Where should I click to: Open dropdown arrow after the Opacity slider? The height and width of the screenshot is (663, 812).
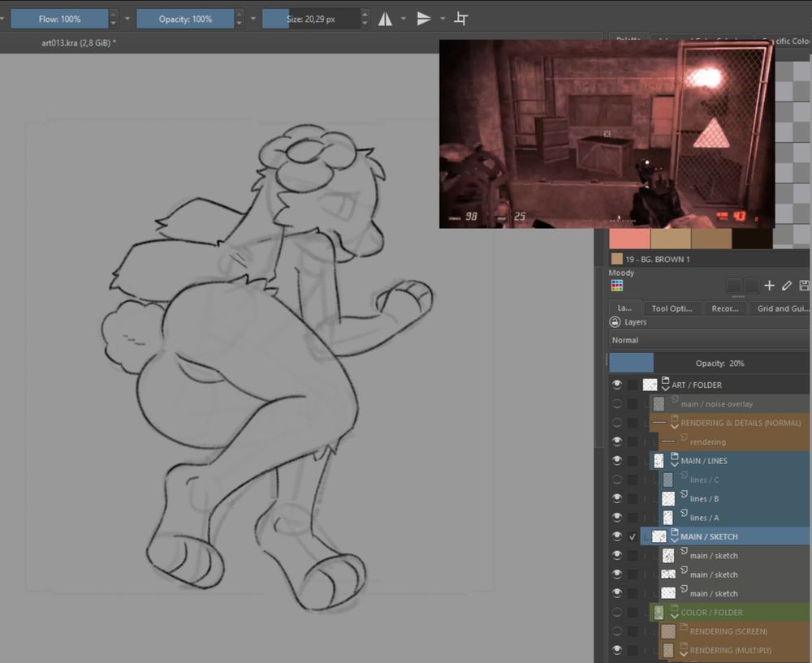click(253, 19)
